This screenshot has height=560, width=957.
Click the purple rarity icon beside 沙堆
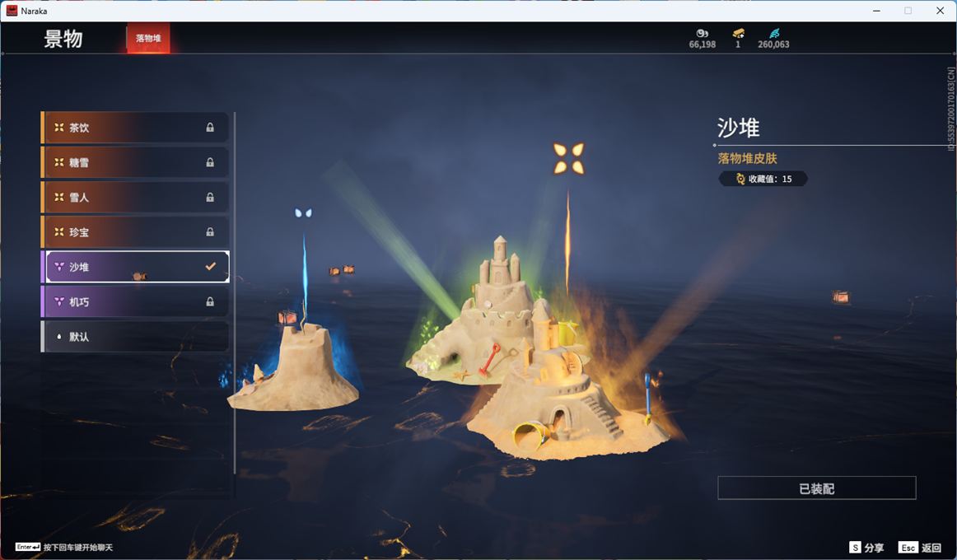(59, 267)
